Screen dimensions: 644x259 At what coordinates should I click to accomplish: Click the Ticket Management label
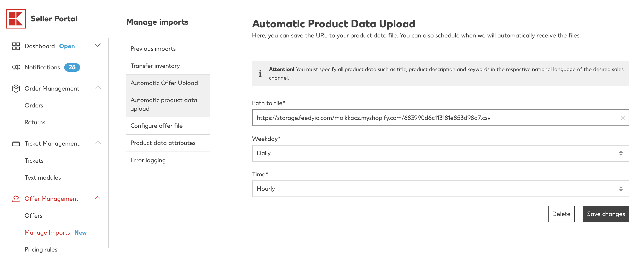click(52, 143)
